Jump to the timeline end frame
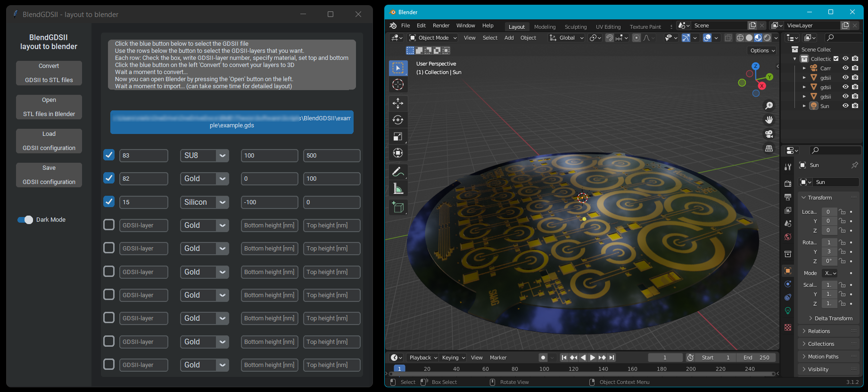868x392 pixels. [x=612, y=358]
